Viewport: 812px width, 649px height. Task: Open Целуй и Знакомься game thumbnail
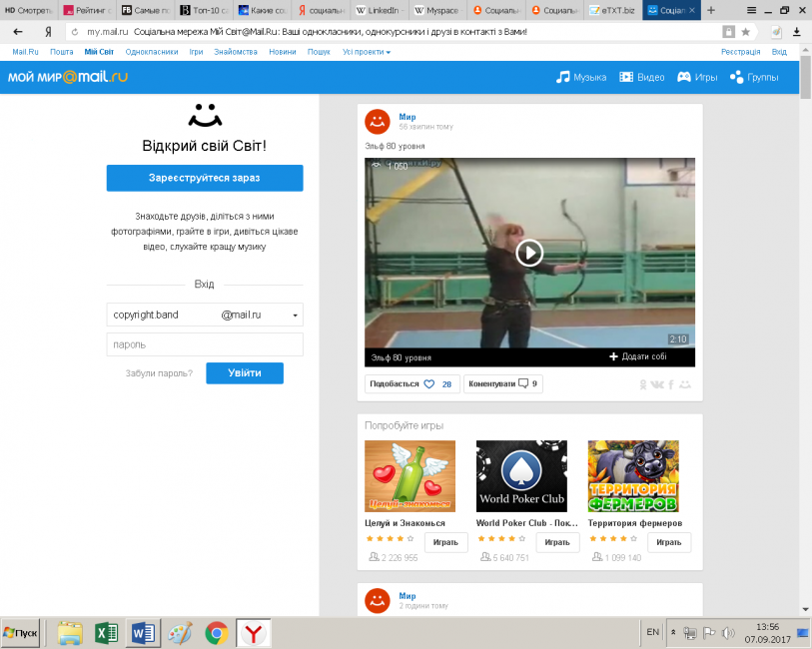[x=409, y=476]
